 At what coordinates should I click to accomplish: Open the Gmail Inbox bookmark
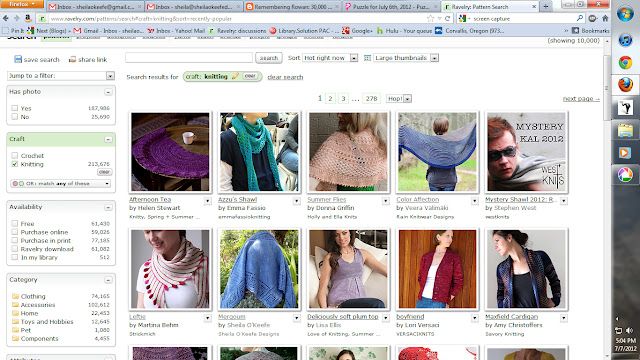pos(108,31)
